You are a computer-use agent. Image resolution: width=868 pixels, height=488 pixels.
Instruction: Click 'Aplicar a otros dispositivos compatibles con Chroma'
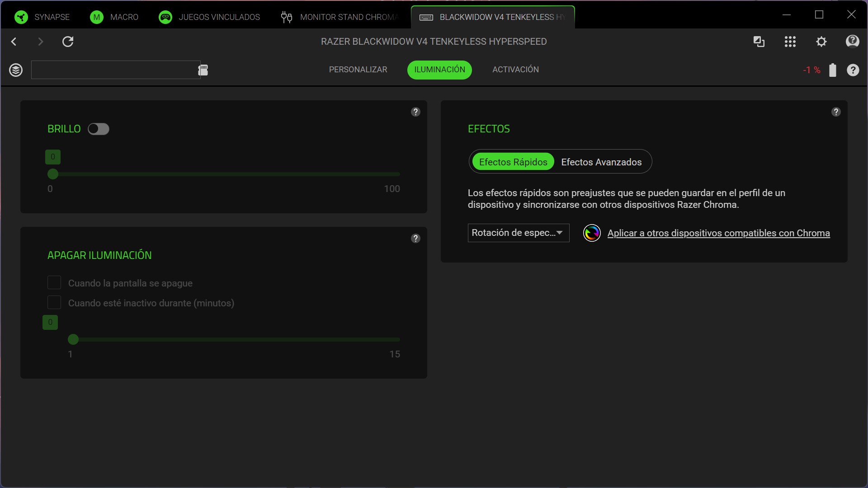coord(718,233)
